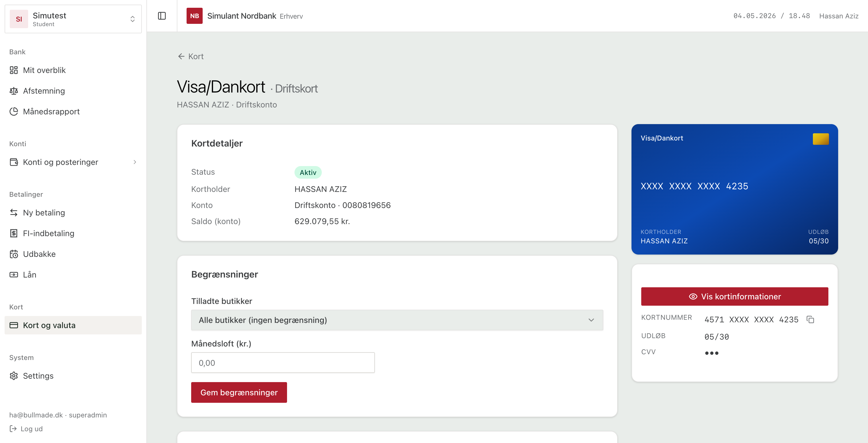
Task: Click the Månedsrapport pie chart icon
Action: (x=14, y=111)
